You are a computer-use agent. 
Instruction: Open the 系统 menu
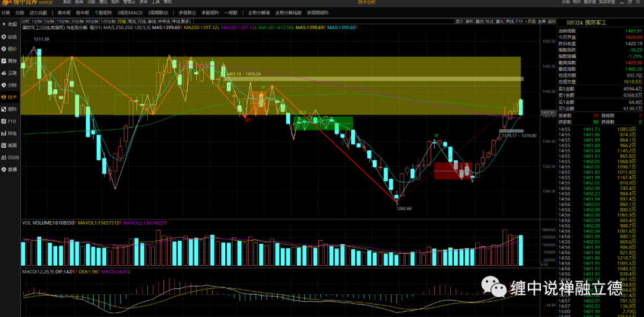tap(67, 2)
